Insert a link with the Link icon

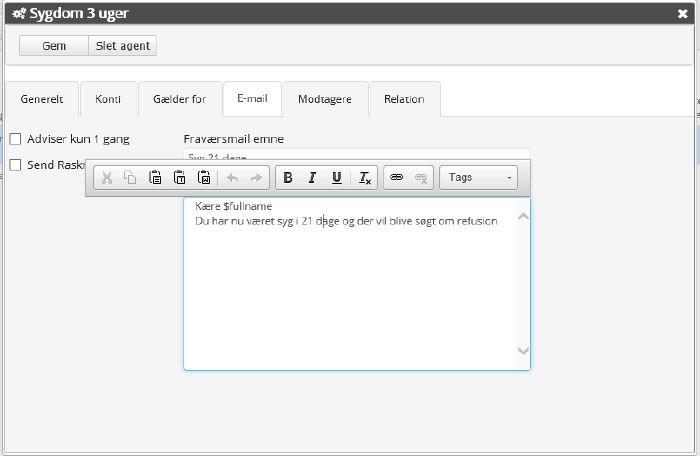(396, 178)
